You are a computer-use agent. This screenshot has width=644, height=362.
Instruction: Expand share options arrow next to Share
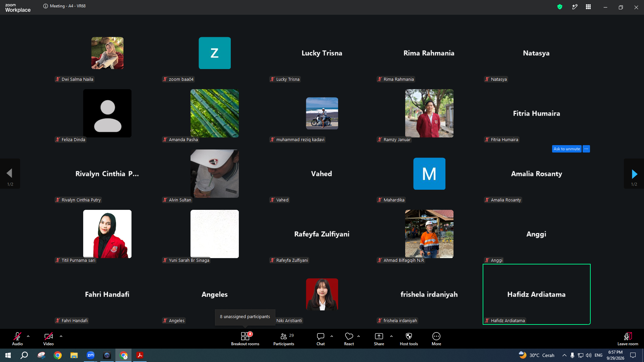pos(391,336)
